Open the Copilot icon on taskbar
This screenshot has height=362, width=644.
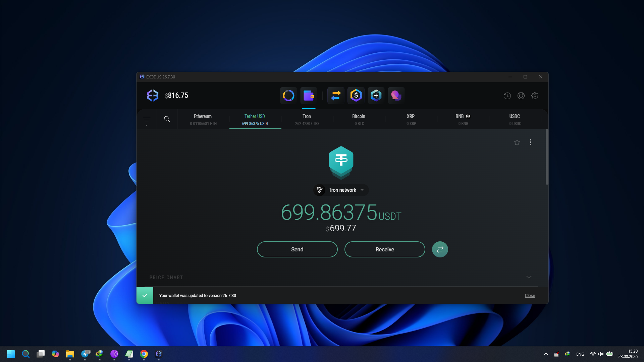(55, 354)
